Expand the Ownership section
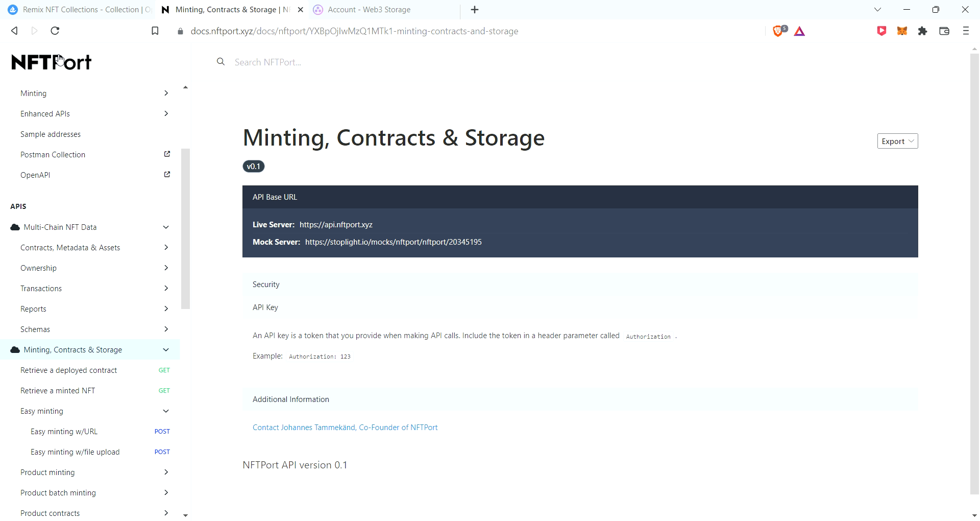Image resolution: width=980 pixels, height=521 pixels. pos(166,268)
